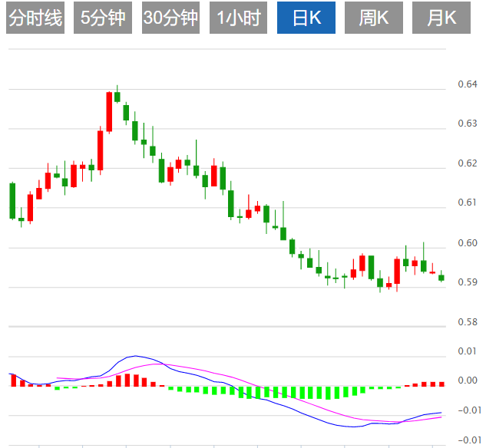
Task: Click the green candle at the price peak
Action: click(117, 97)
